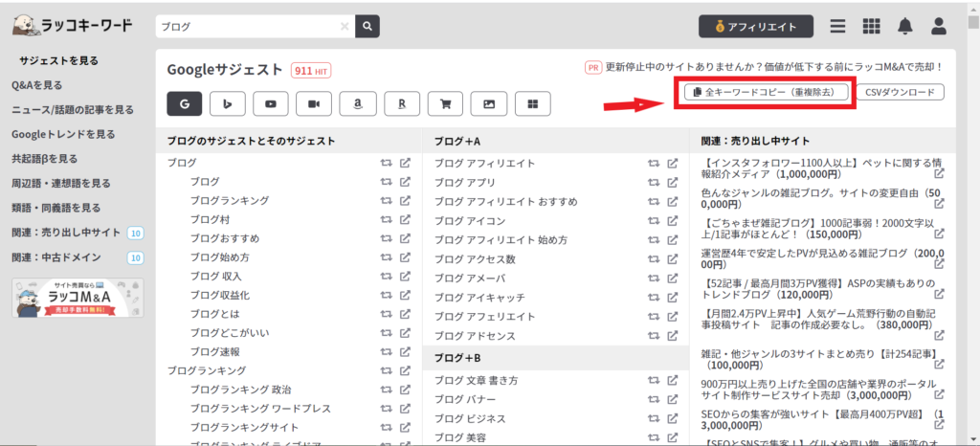
Task: Re-search icon for ブログランキング 政治
Action: tap(386, 390)
